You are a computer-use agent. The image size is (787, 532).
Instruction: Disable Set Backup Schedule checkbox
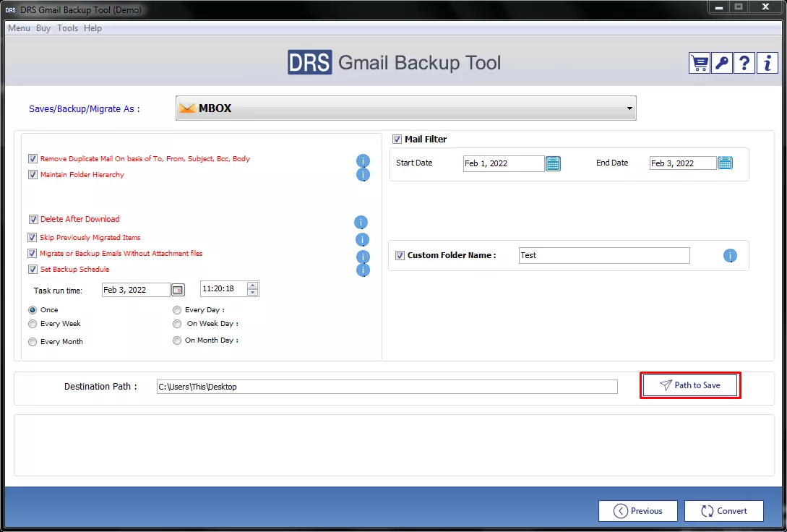pos(33,270)
